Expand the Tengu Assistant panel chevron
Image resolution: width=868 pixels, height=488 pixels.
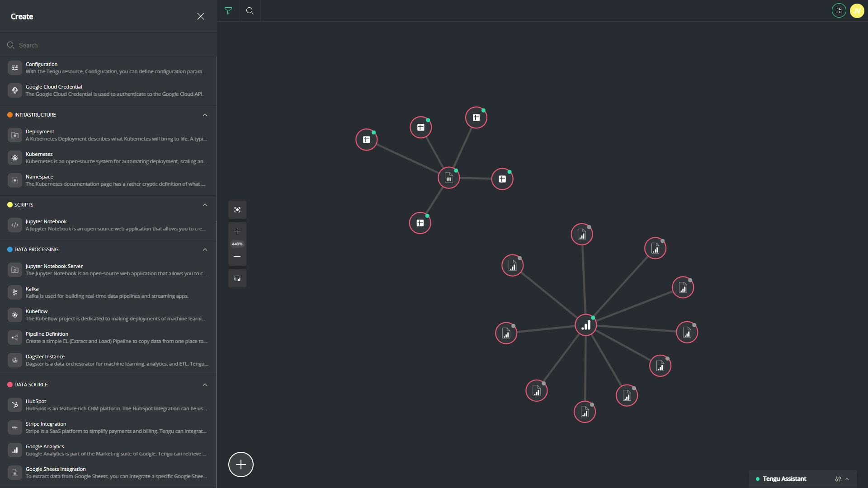847,479
